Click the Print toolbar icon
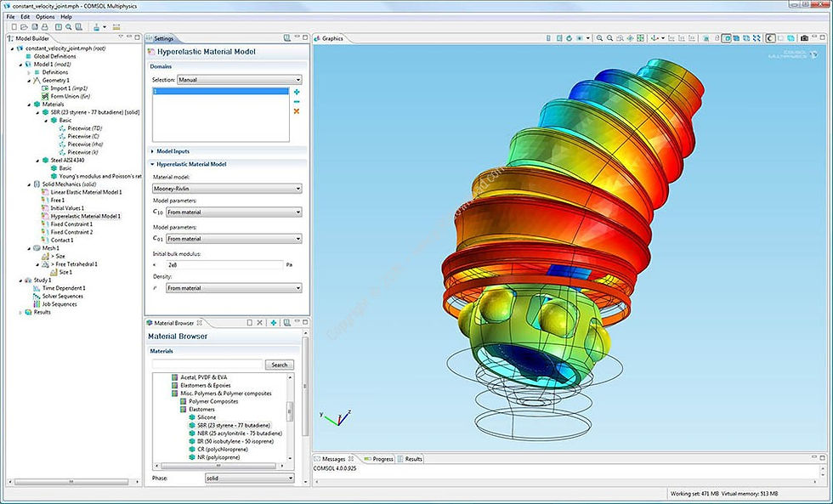 44,26
